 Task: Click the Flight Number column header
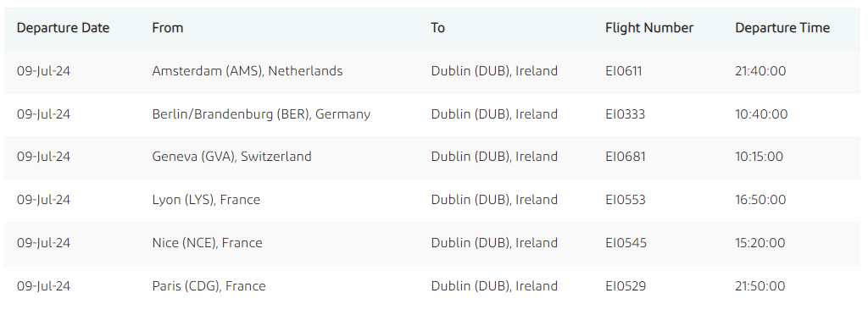[x=649, y=28]
